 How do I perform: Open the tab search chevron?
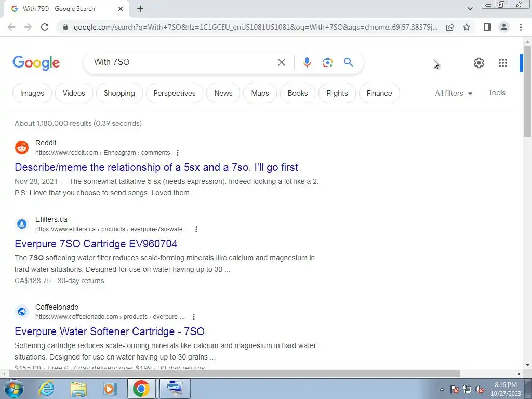470,9
